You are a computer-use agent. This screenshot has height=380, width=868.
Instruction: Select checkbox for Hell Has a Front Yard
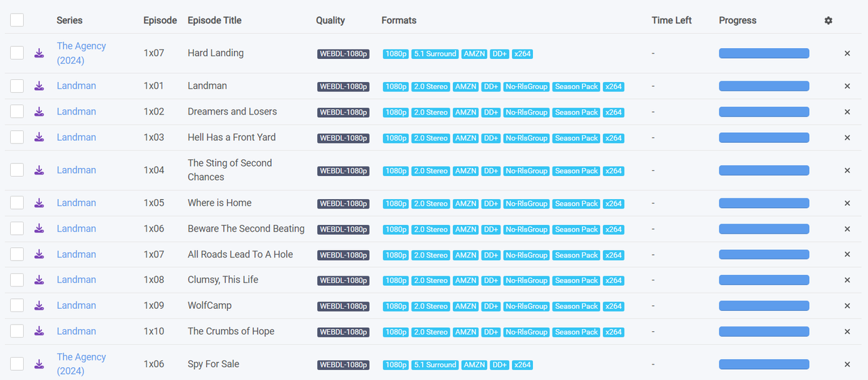(17, 138)
